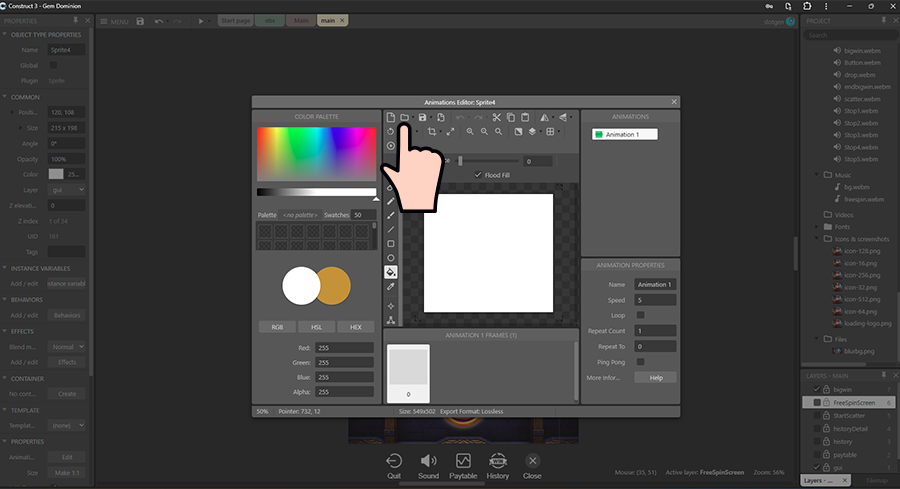This screenshot has height=489, width=900.
Task: Toggle the Ping Pong checkbox
Action: [640, 362]
